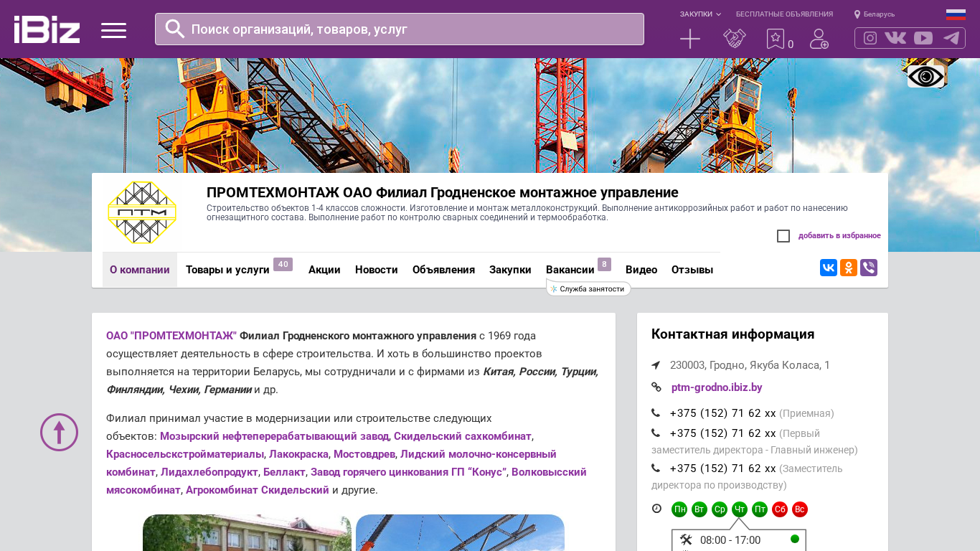
Task: Click the location arrow icon beside address
Action: (656, 365)
